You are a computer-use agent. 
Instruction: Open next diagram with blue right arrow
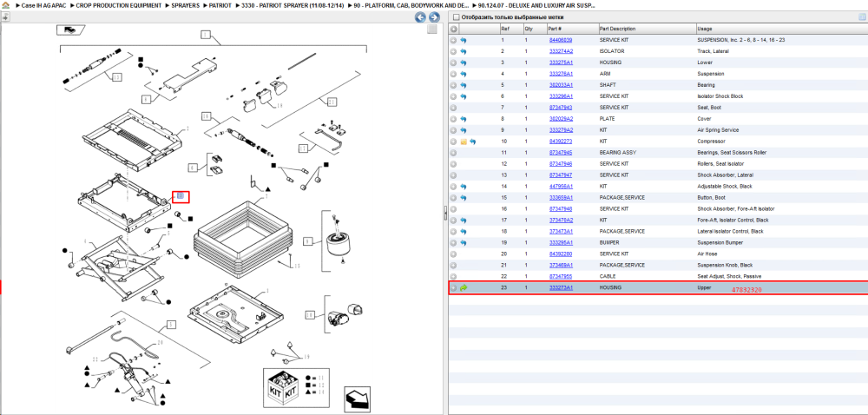point(434,17)
